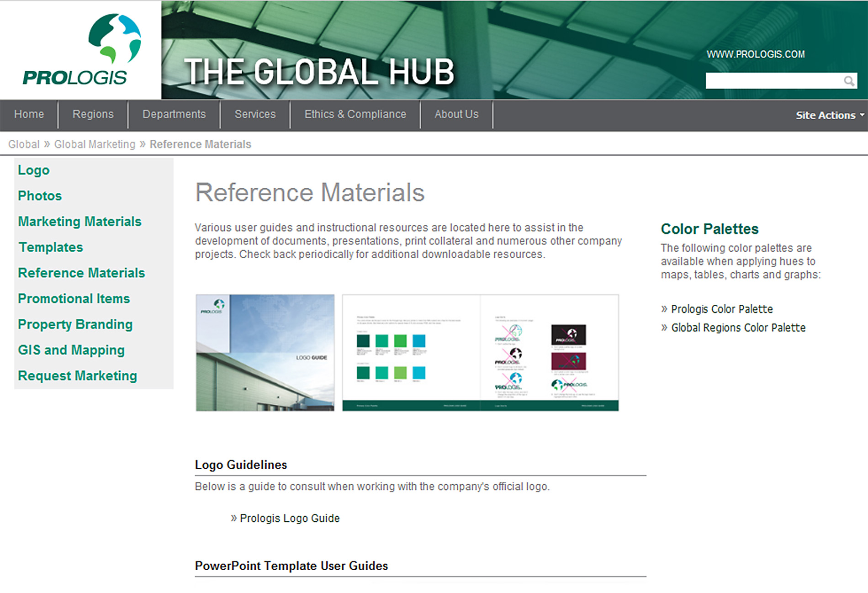Viewport: 868px width, 593px height.
Task: Click the WWW.PROLOGIS.COM header link
Action: (756, 54)
